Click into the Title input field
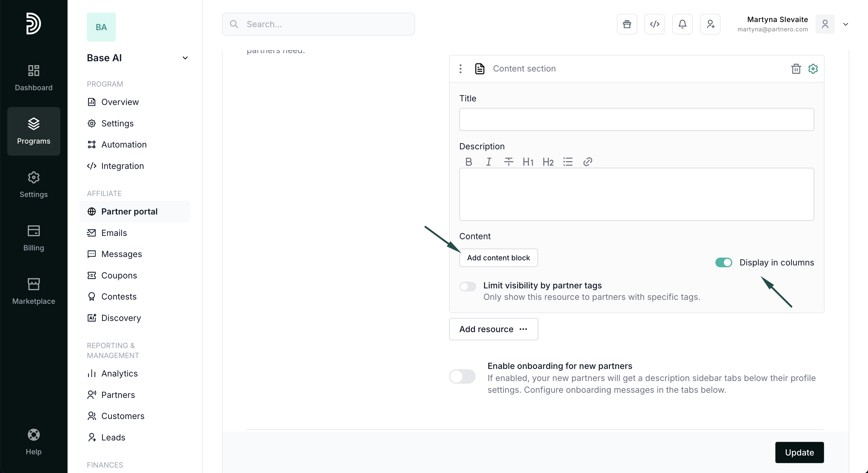Viewport: 868px width, 473px height. [636, 119]
